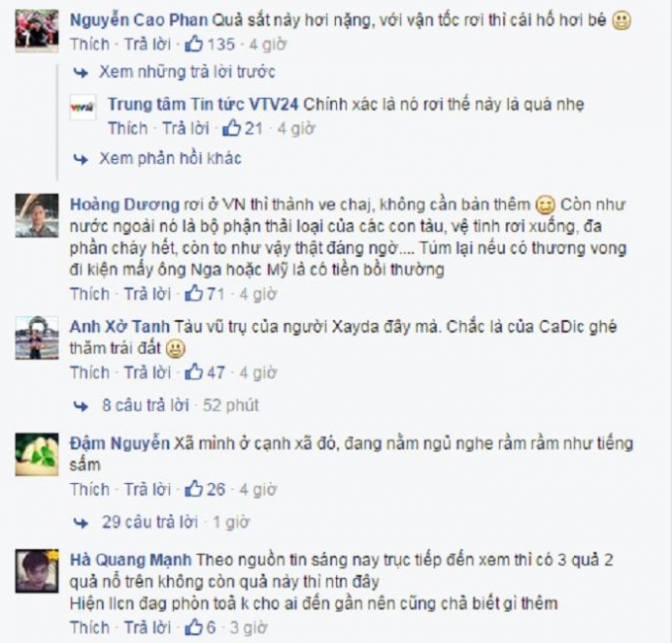Open Đậm Nguyễn's clover avatar
The image size is (672, 643).
37,454
